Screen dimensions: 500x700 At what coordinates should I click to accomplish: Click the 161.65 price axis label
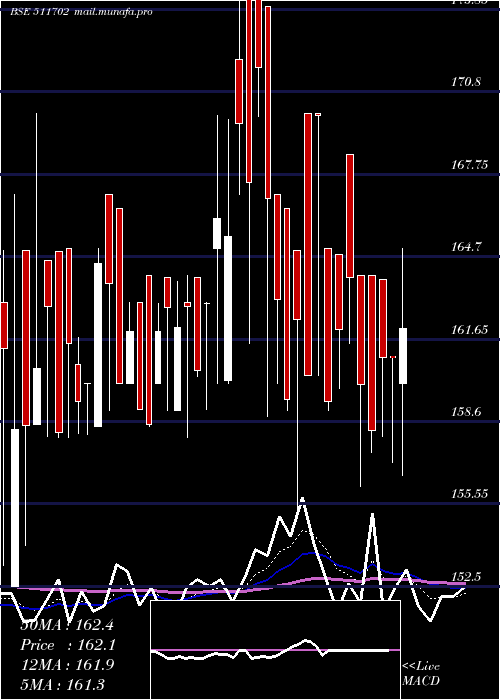pyautogui.click(x=469, y=329)
